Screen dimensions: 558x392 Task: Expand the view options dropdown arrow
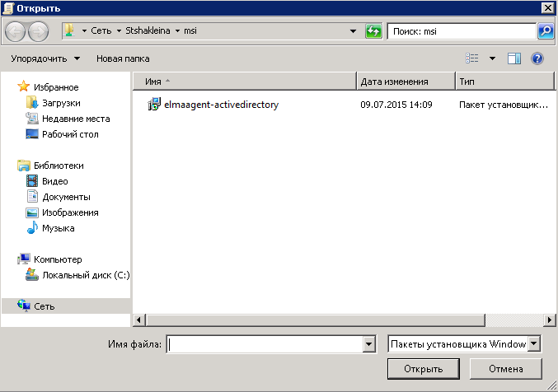[492, 58]
